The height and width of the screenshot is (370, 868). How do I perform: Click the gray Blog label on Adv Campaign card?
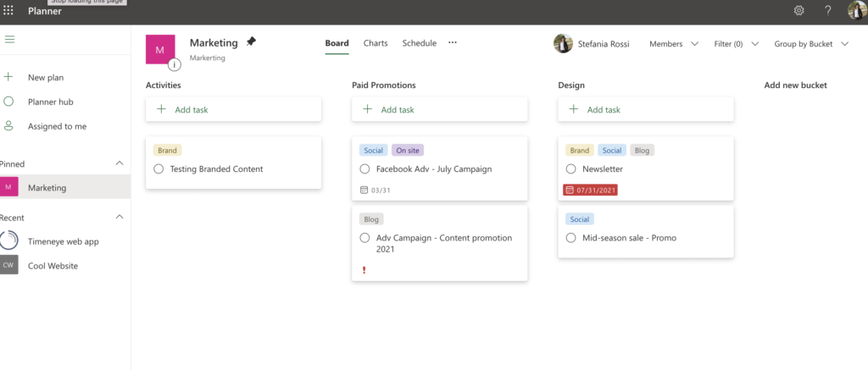pyautogui.click(x=371, y=219)
